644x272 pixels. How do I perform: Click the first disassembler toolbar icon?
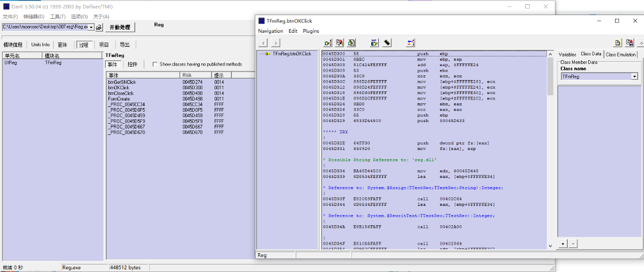pyautogui.click(x=328, y=42)
